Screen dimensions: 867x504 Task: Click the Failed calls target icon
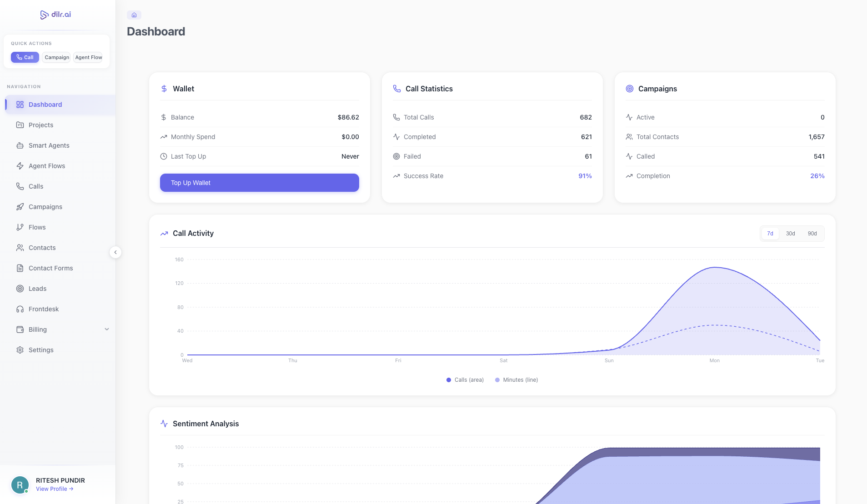[396, 156]
